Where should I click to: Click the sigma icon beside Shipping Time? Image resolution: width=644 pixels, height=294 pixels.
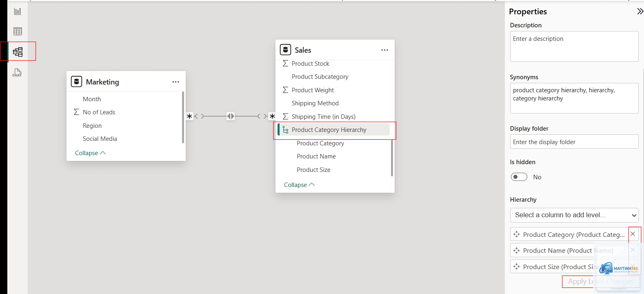285,116
